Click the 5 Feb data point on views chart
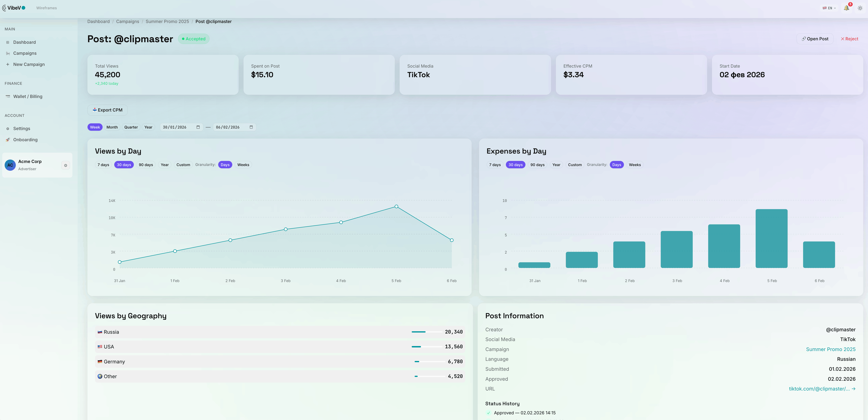Image resolution: width=868 pixels, height=420 pixels. click(x=396, y=206)
